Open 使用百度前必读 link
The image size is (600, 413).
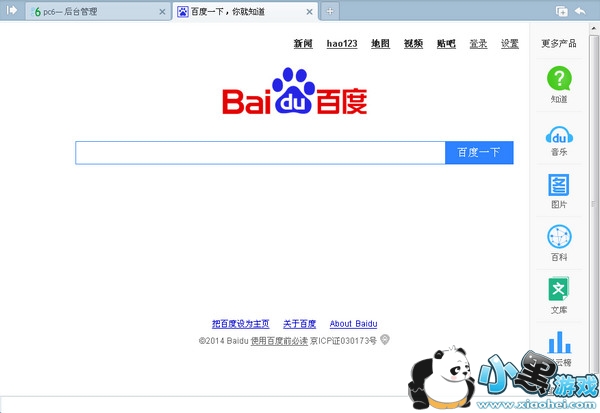tap(279, 341)
